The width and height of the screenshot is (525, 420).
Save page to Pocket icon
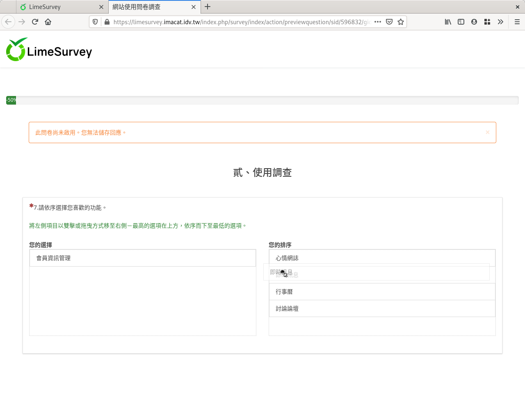(389, 22)
